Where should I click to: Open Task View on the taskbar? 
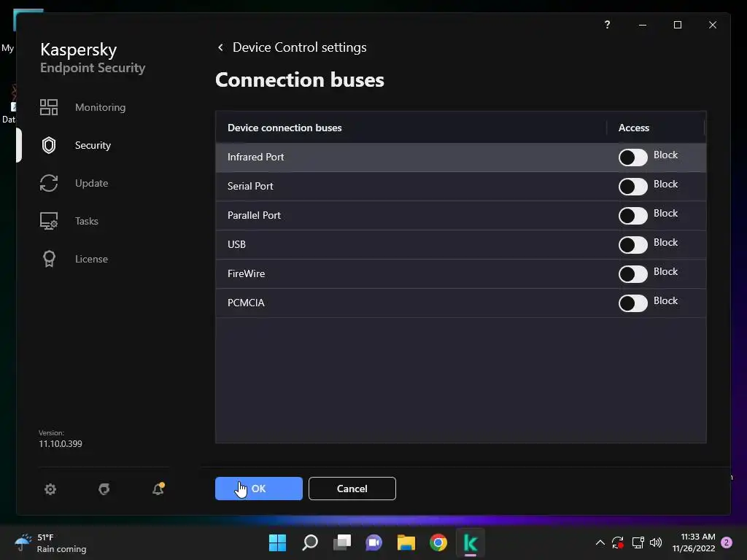pos(341,542)
